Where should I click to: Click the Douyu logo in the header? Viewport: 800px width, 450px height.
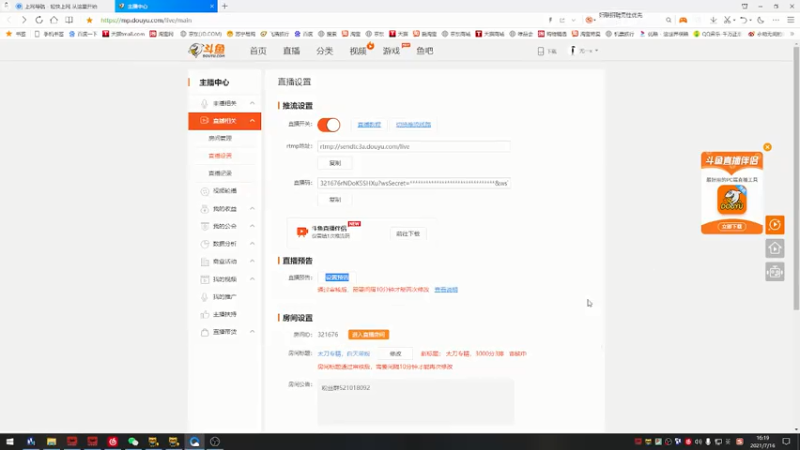click(207, 51)
